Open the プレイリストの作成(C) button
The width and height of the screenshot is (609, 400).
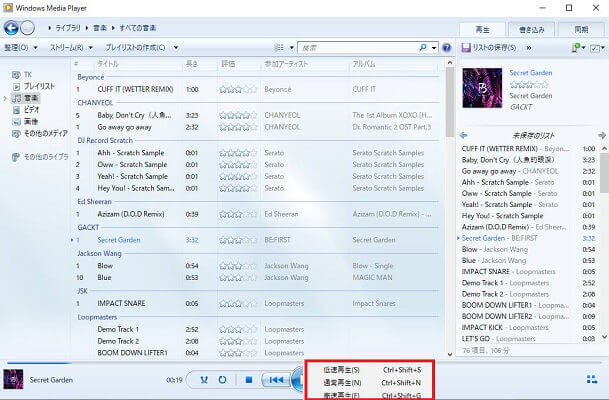135,47
